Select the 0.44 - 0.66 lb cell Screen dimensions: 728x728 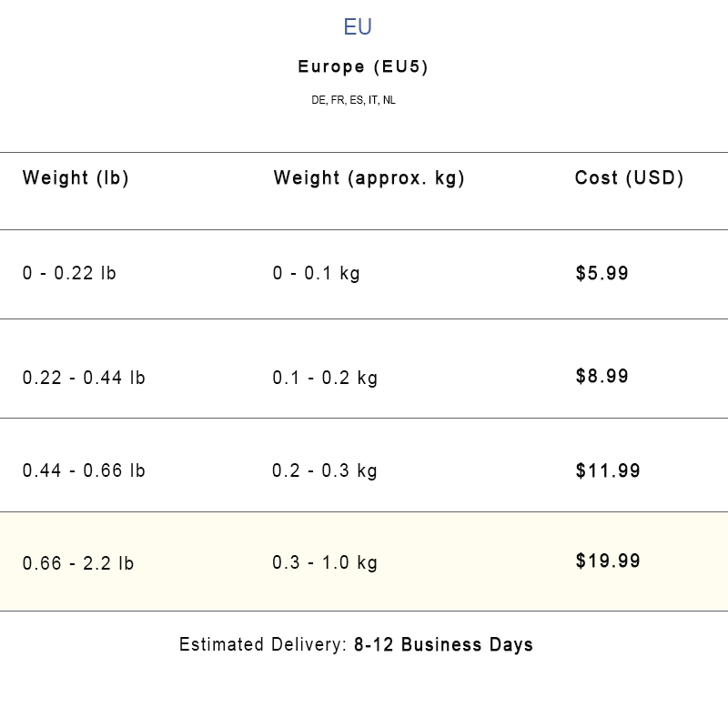pyautogui.click(x=84, y=470)
